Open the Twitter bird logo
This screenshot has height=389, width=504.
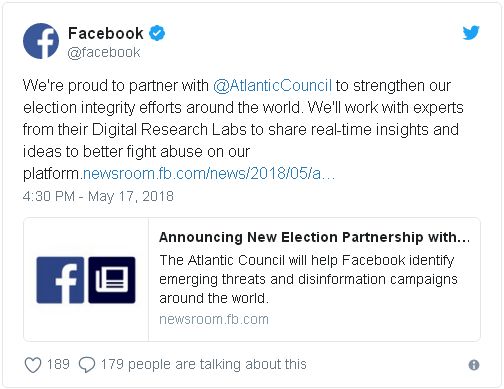point(471,33)
